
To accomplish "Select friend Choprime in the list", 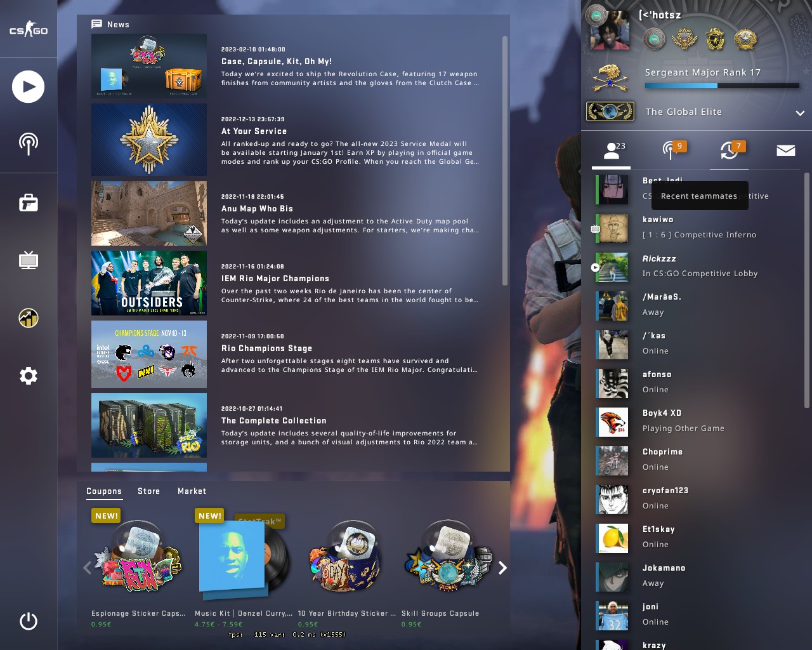I will click(x=698, y=460).
